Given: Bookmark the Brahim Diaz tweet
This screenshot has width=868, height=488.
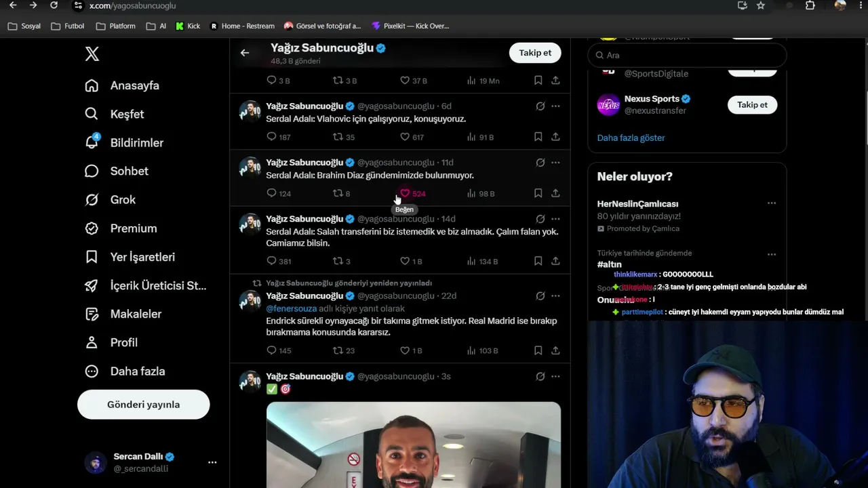Looking at the screenshot, I should (538, 193).
